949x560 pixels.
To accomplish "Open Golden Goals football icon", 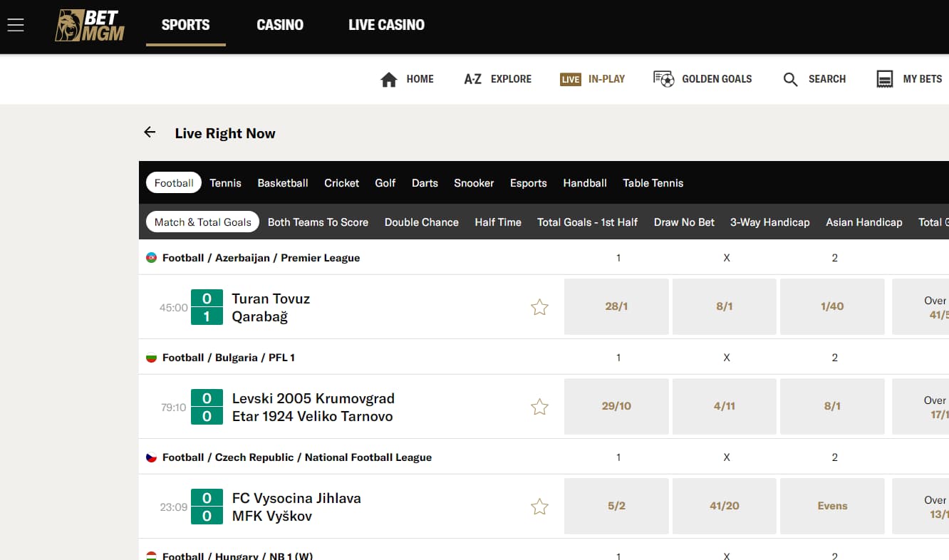I will (664, 79).
